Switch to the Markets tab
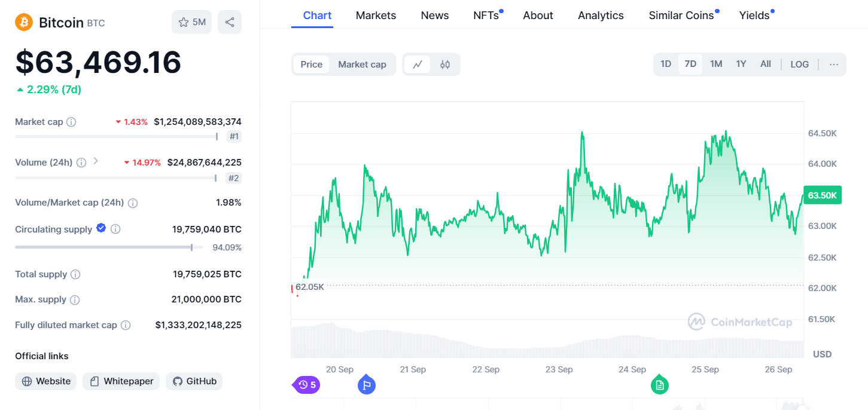868x410 pixels. coord(376,15)
